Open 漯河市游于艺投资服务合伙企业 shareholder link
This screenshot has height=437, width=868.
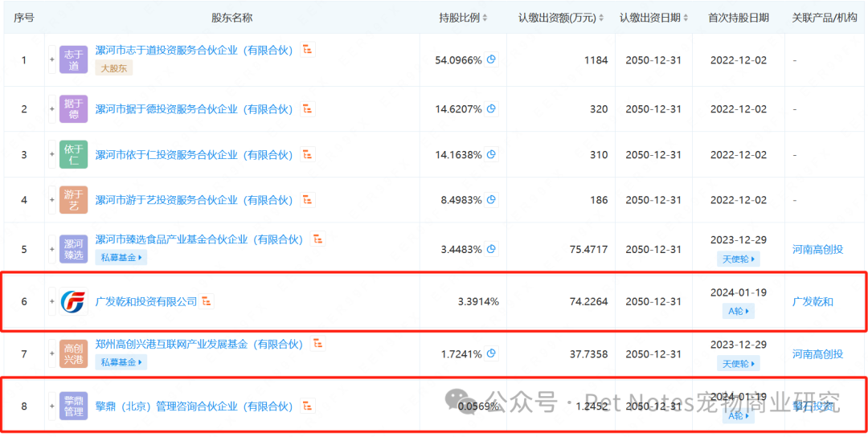pyautogui.click(x=194, y=200)
